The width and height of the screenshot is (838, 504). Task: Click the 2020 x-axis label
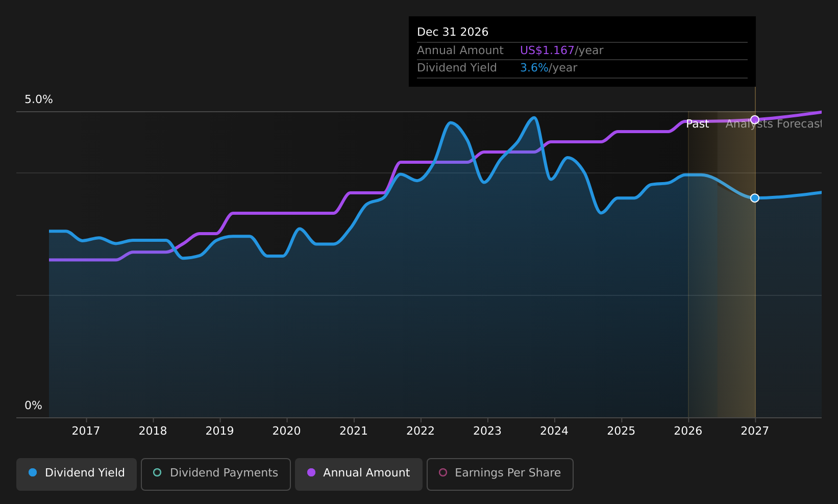(x=286, y=431)
